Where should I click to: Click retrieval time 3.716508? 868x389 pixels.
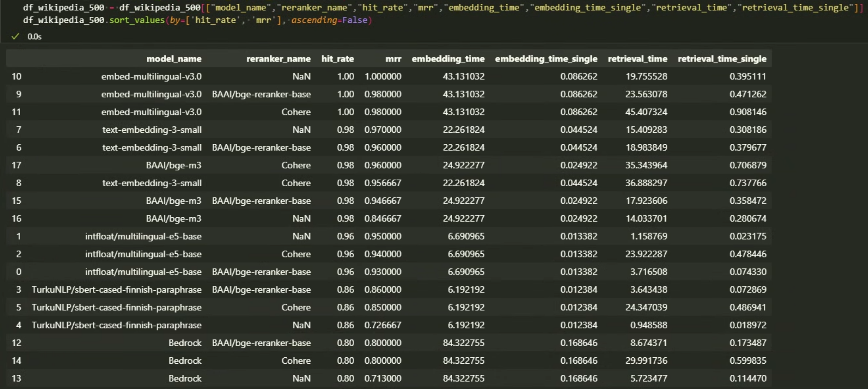[649, 272]
